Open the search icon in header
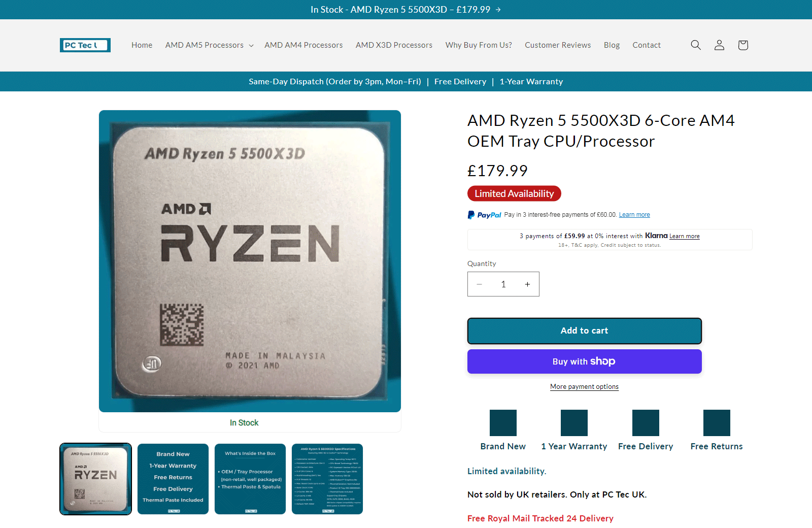Screen dimensions: 812x528 tap(696, 45)
